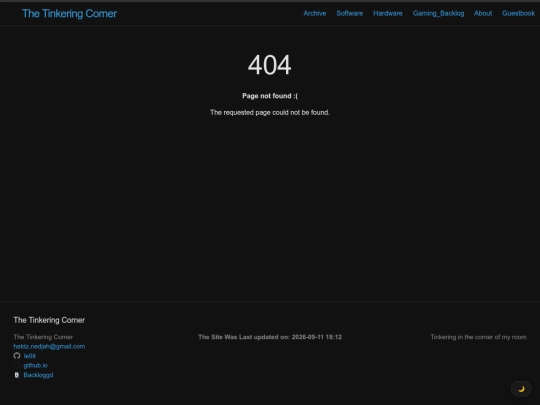
Task: Open the Guestbook nav item
Action: click(518, 13)
